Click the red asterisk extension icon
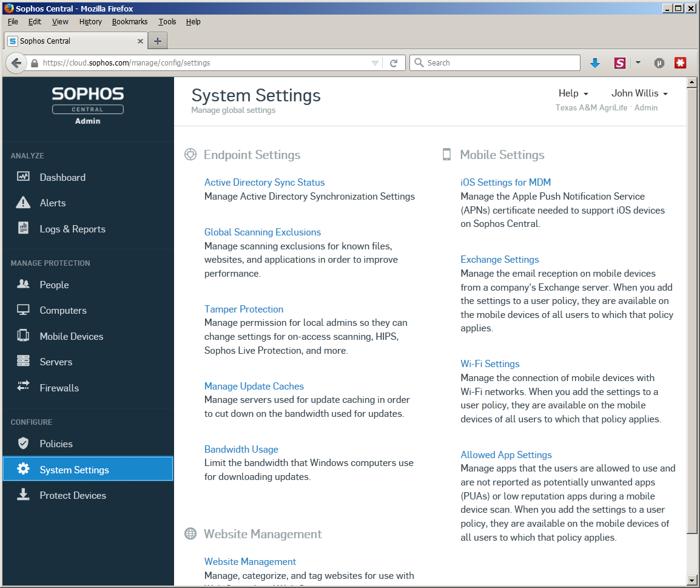Image resolution: width=700 pixels, height=588 pixels. click(x=680, y=63)
